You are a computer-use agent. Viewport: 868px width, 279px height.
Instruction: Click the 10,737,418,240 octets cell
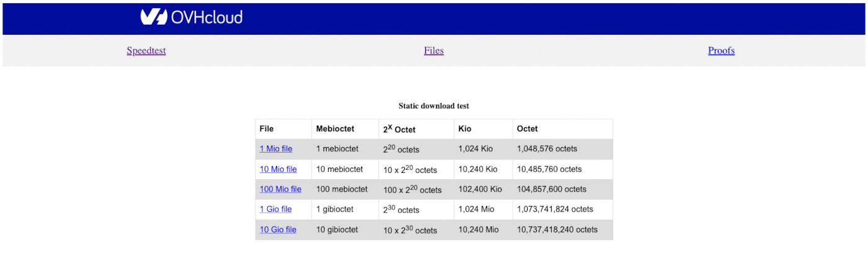(557, 229)
